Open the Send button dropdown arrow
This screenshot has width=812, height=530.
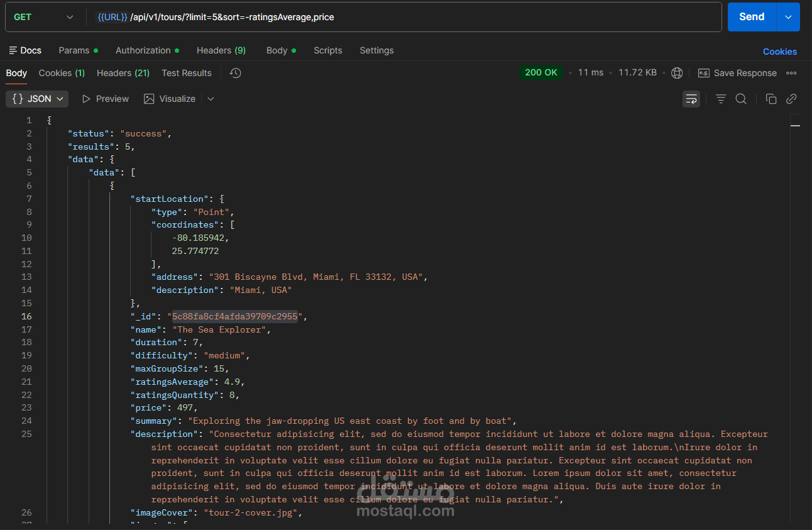pos(788,17)
